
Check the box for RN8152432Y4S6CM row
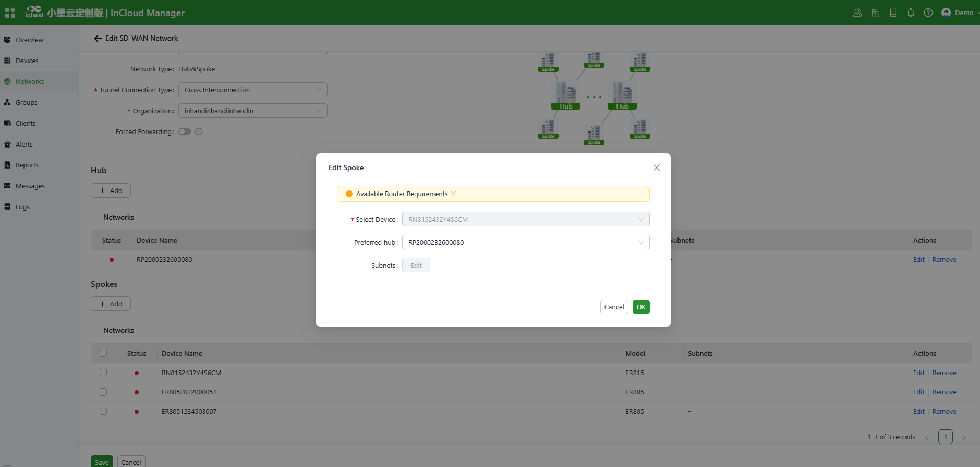point(103,373)
